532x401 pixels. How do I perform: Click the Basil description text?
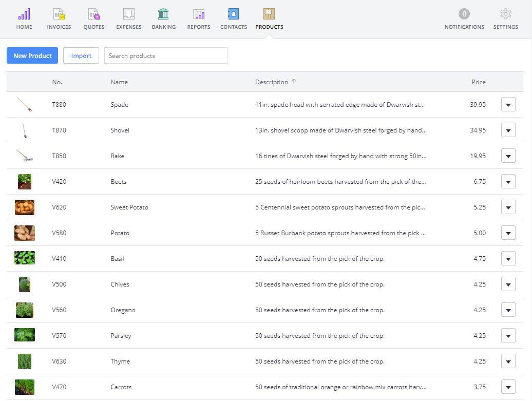(x=319, y=258)
